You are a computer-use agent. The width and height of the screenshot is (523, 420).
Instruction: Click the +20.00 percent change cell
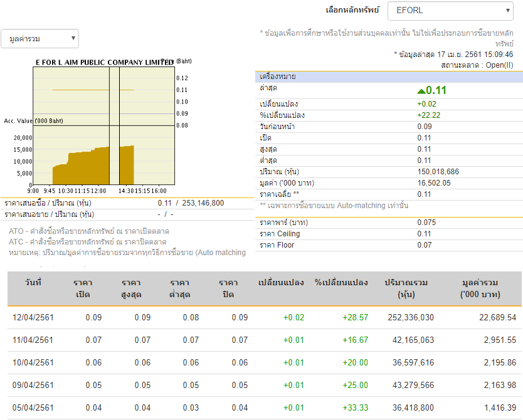(x=355, y=363)
